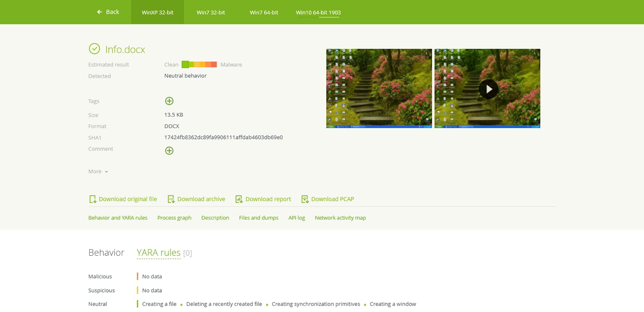Switch to the Win7 32-bit tab
Viewport: 644px width, 312px height.
(x=211, y=12)
